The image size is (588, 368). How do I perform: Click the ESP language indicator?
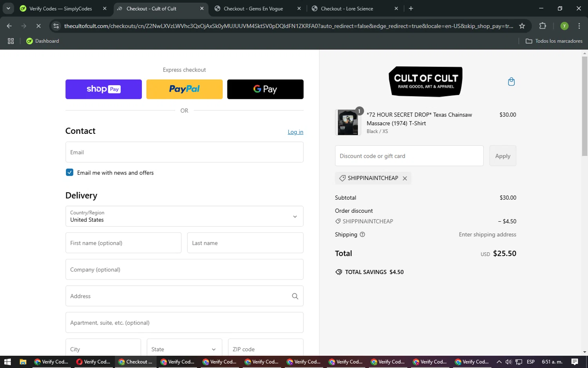[531, 362]
